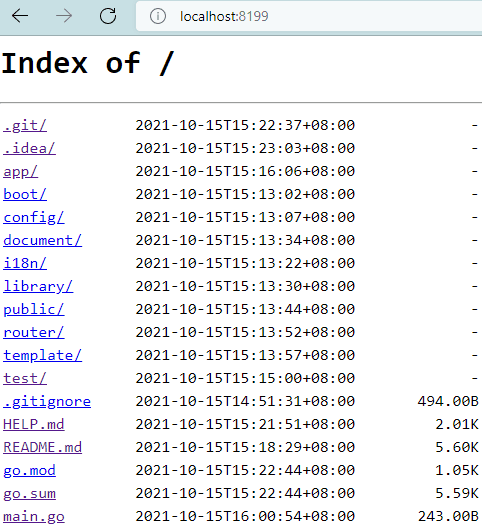
Task: Open the document/ directory link
Action: [42, 241]
